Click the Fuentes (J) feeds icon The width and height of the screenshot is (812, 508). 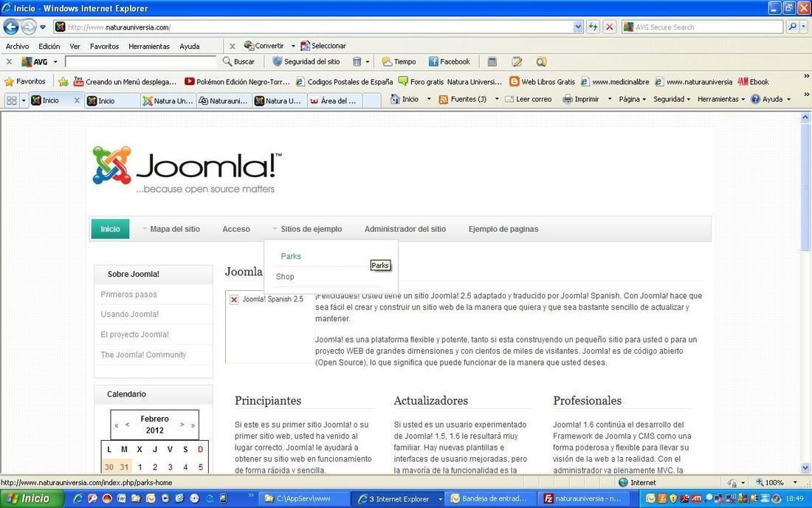coord(444,99)
